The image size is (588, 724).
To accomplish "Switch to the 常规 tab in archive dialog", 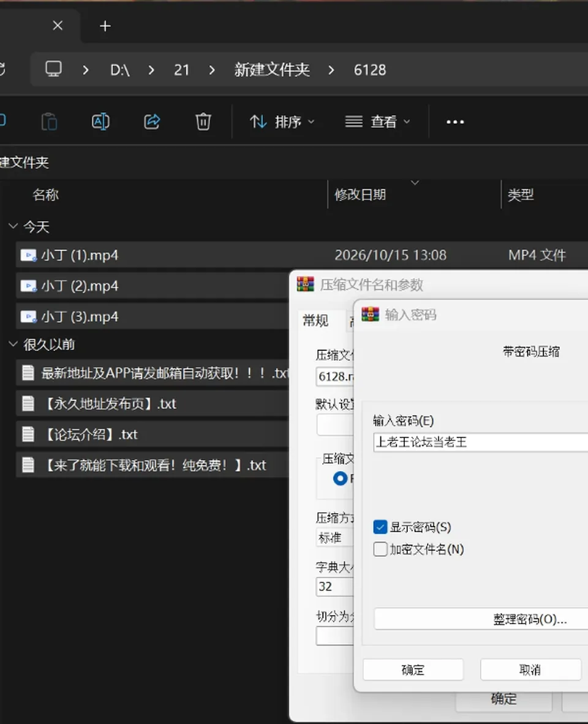I will coord(315,320).
